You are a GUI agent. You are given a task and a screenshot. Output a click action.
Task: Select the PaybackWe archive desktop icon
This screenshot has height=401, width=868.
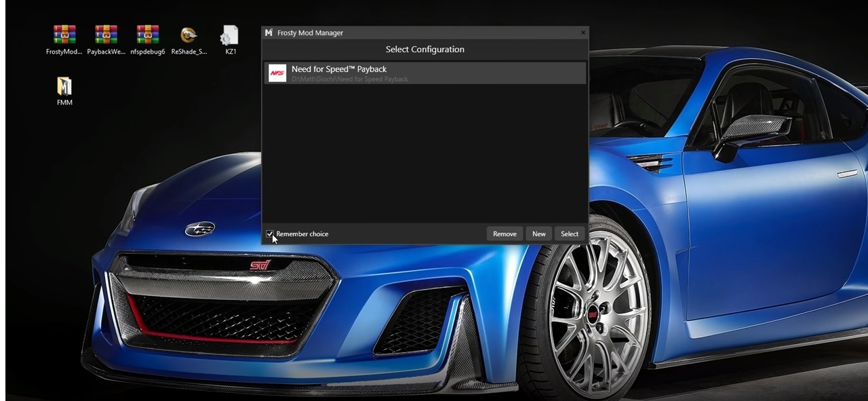106,35
